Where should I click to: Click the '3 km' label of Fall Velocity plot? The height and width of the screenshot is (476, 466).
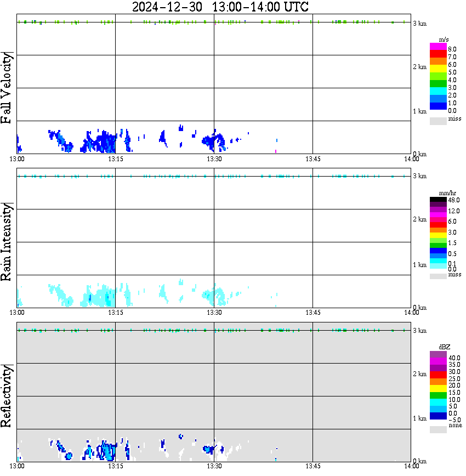pos(419,24)
